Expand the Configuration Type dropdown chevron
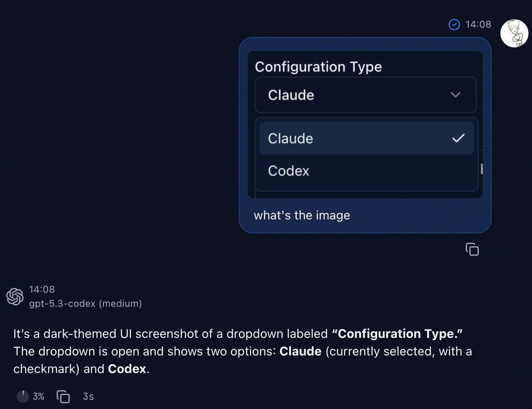 click(x=456, y=95)
